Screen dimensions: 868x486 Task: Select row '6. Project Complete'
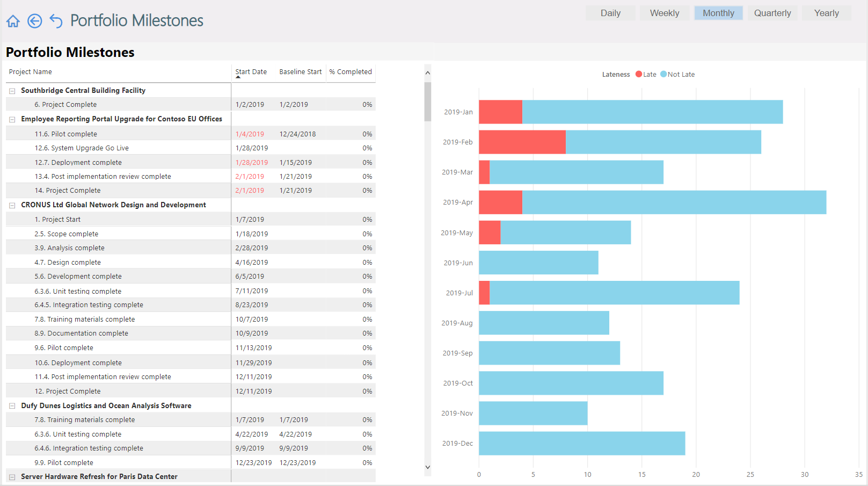(x=191, y=105)
